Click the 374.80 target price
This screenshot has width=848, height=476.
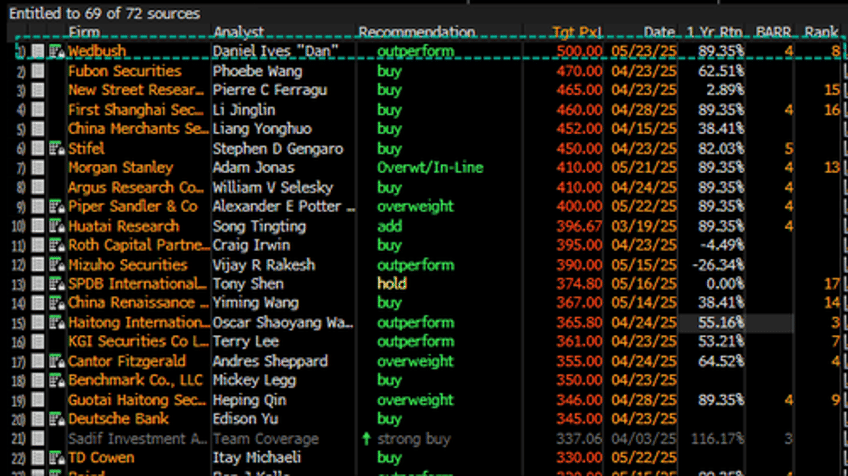[x=579, y=283]
